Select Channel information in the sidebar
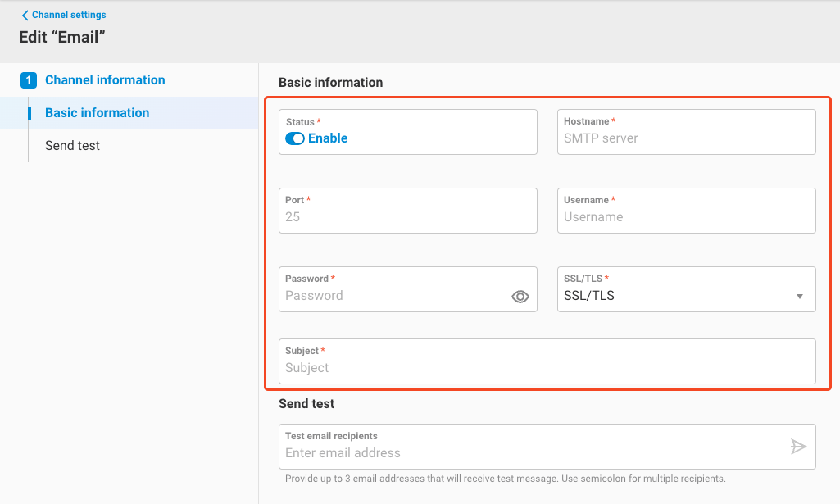Screen dimensions: 840x504 pos(105,80)
